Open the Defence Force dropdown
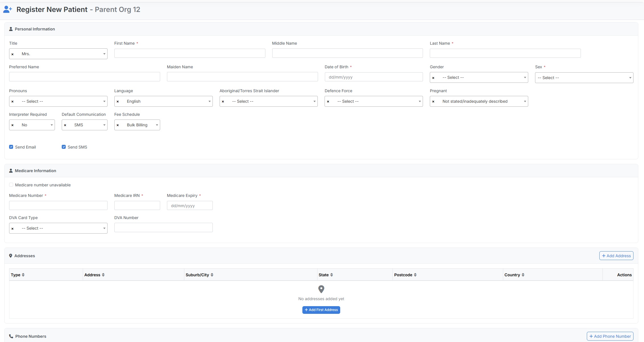 (374, 101)
